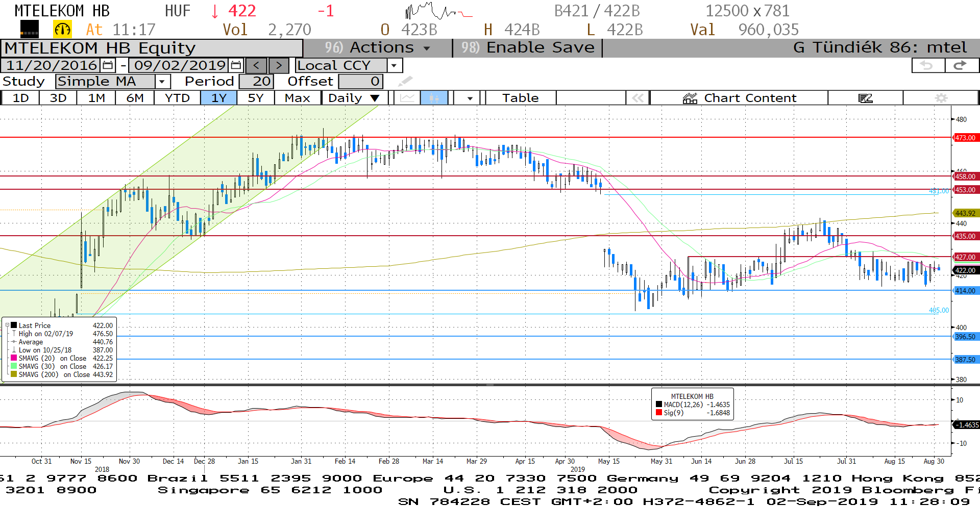Select 6M time range
980x530 pixels.
click(x=135, y=98)
